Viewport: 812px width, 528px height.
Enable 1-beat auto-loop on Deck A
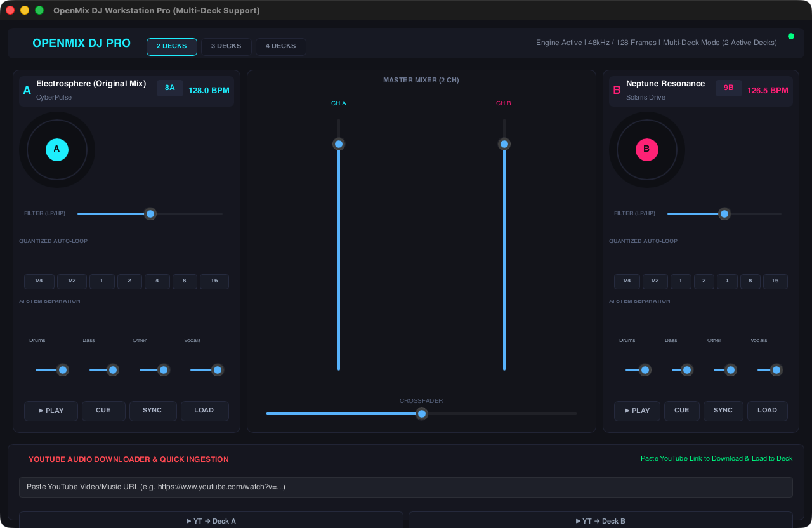(x=101, y=282)
